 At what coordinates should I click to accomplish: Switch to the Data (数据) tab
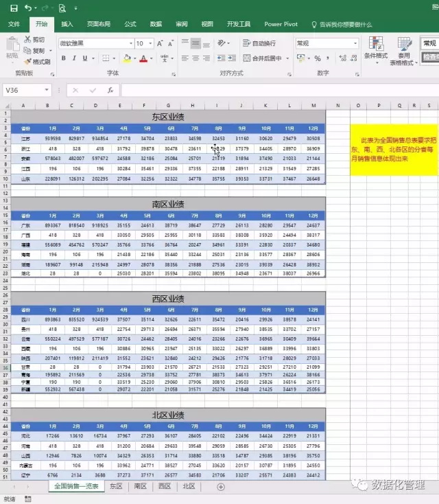(156, 24)
